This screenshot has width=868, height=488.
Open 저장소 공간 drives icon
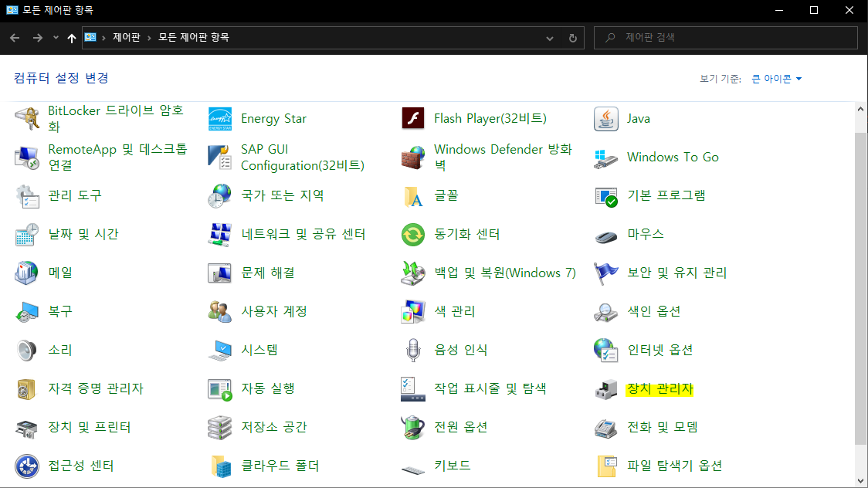point(220,428)
